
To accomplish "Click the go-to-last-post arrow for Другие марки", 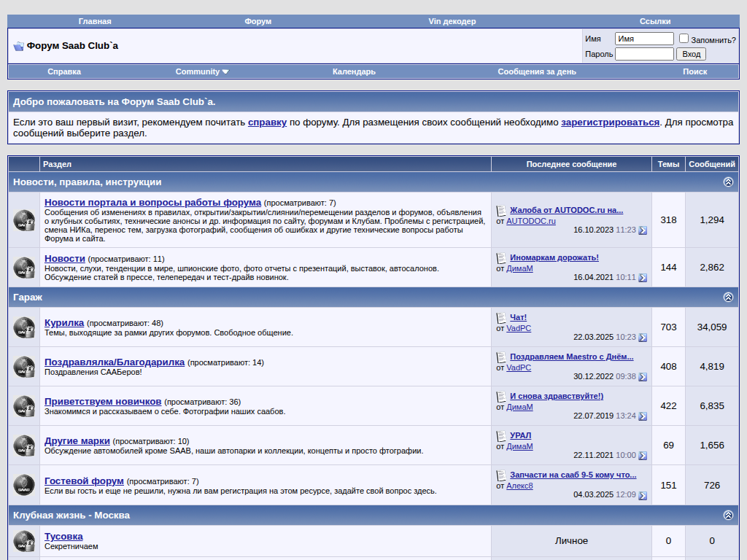I will [x=643, y=456].
